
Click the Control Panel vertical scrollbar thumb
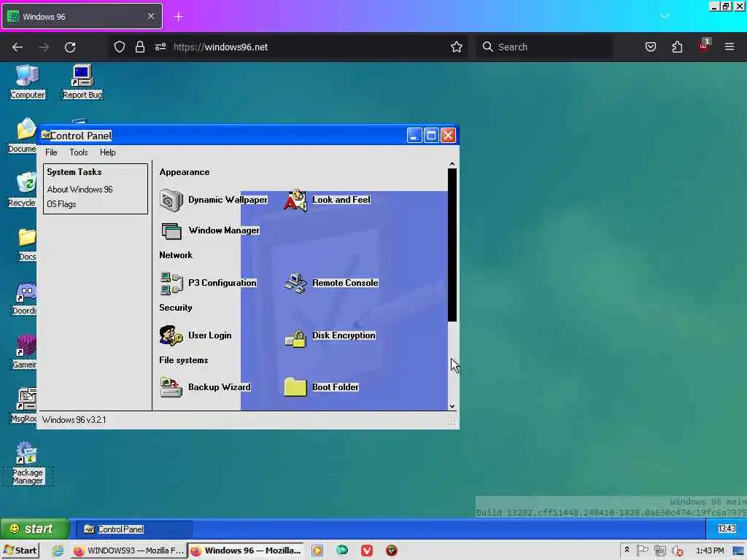(x=452, y=245)
